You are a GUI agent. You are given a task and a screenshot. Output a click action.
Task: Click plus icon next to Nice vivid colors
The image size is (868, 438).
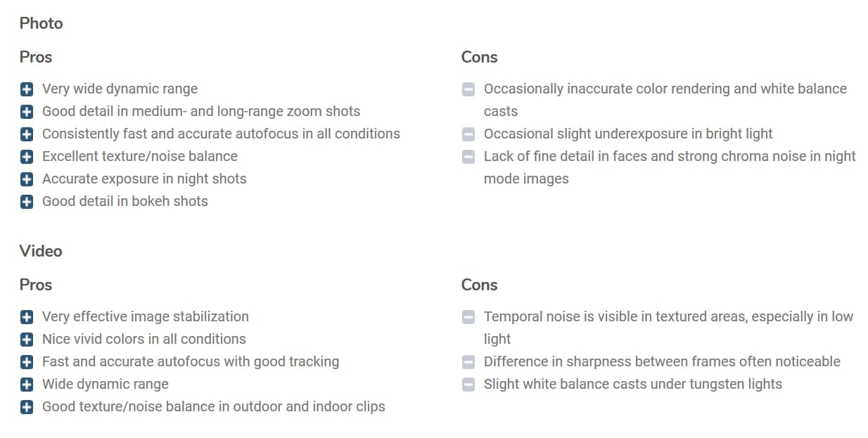27,340
